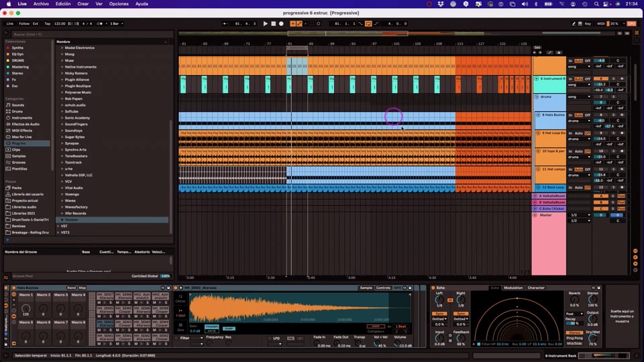
Task: Open the Controls tab in the sampler
Action: pyautogui.click(x=383, y=288)
